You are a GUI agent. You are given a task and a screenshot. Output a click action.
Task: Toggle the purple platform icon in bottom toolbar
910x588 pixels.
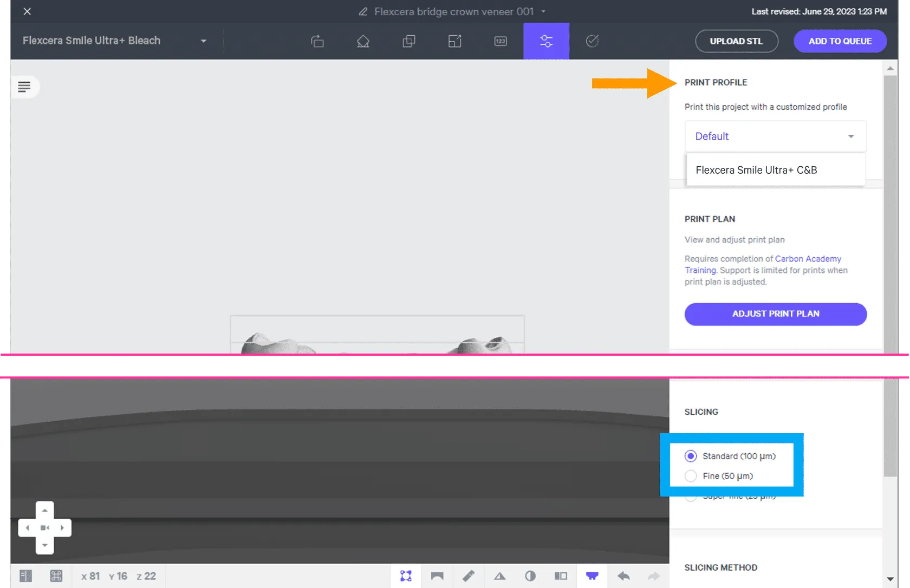(x=592, y=576)
